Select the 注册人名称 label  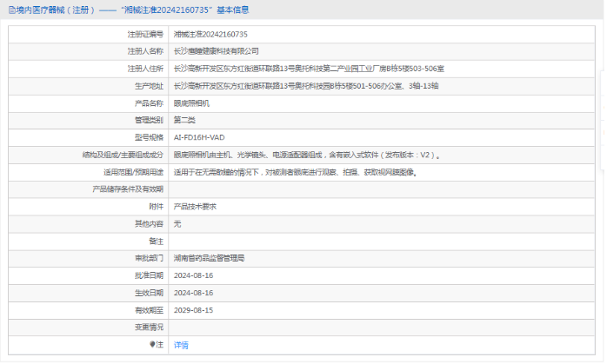click(145, 51)
